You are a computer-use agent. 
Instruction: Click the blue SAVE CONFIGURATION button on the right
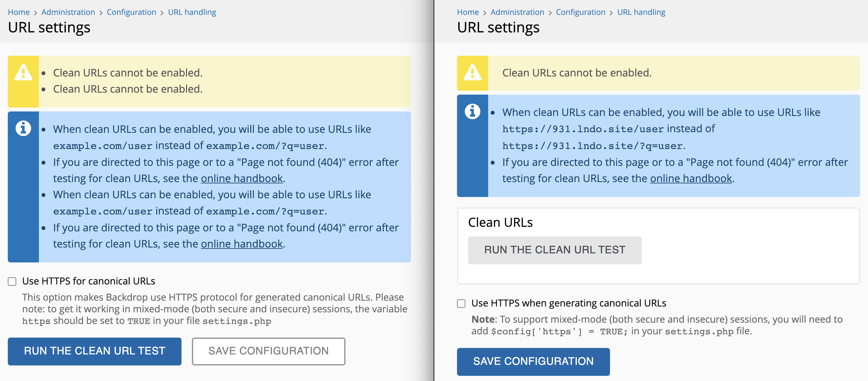coord(533,362)
